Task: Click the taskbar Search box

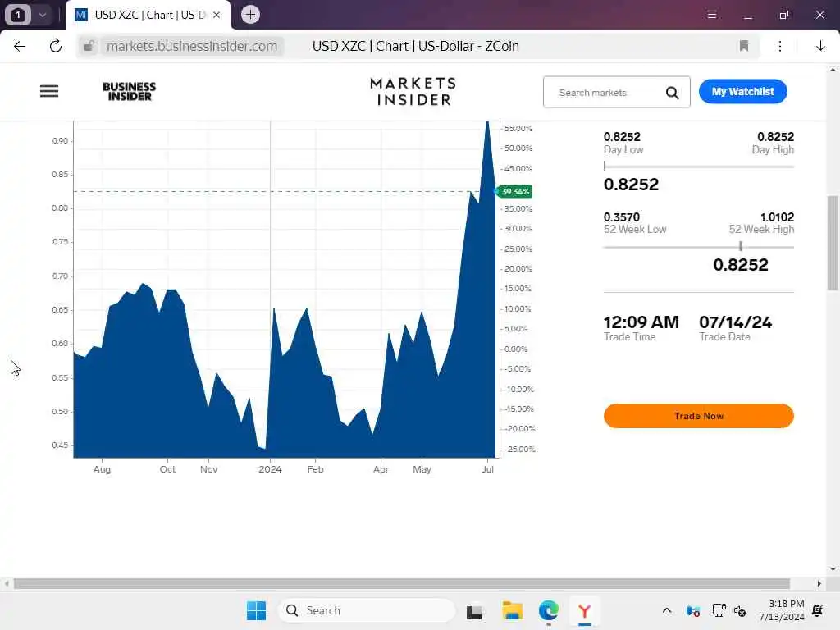Action: tap(367, 610)
